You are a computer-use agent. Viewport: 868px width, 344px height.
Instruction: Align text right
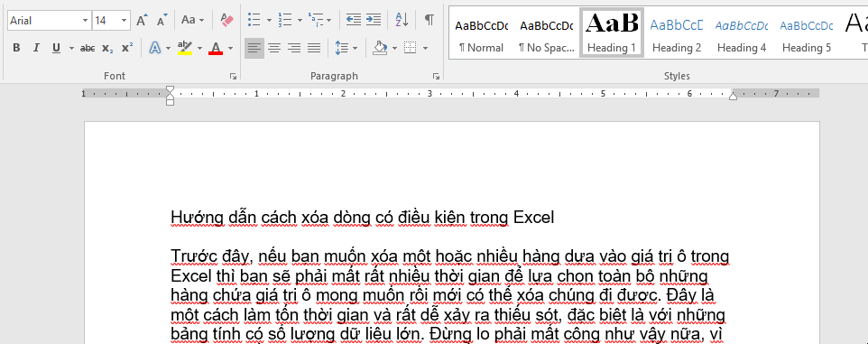point(294,48)
